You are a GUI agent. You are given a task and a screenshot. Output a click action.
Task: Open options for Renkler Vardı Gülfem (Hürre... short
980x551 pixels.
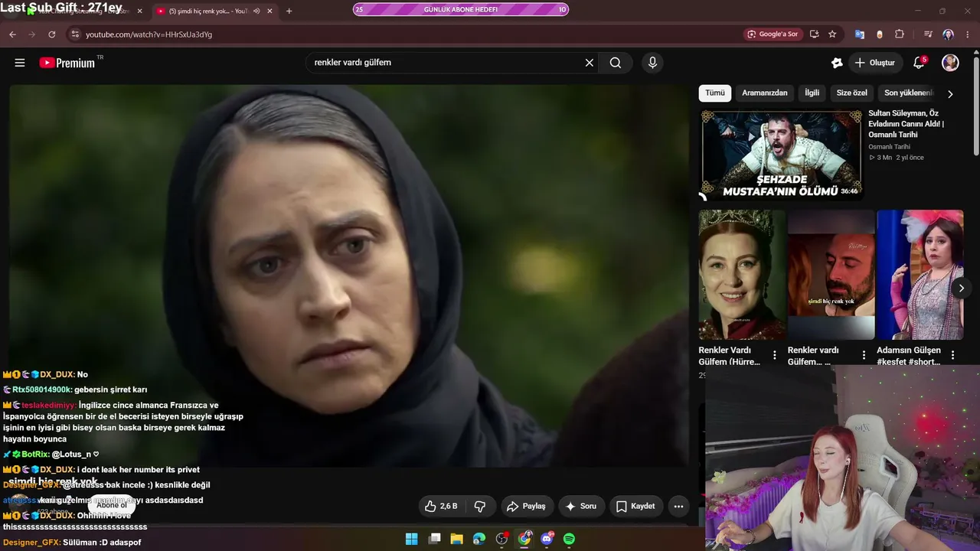pyautogui.click(x=775, y=355)
